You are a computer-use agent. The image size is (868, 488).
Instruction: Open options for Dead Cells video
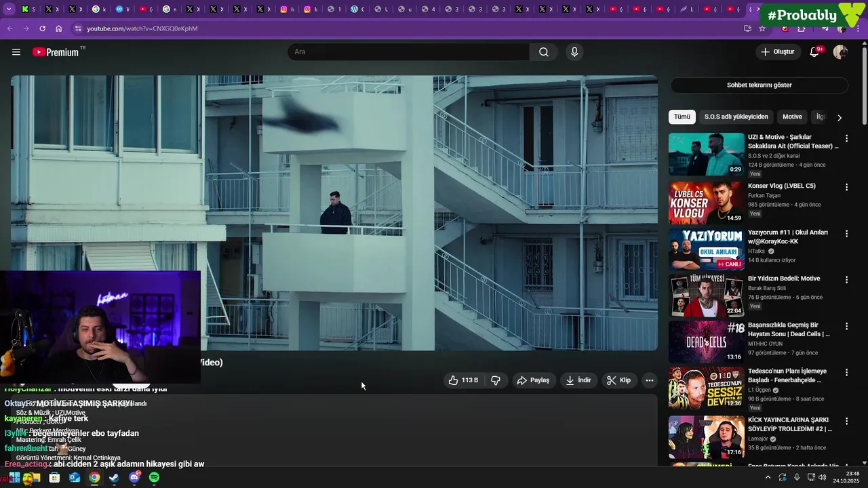(x=846, y=326)
